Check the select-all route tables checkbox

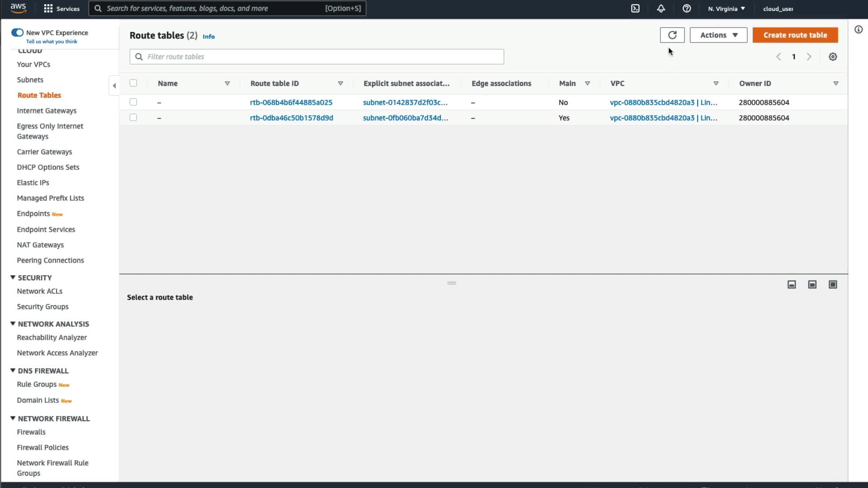pos(133,83)
